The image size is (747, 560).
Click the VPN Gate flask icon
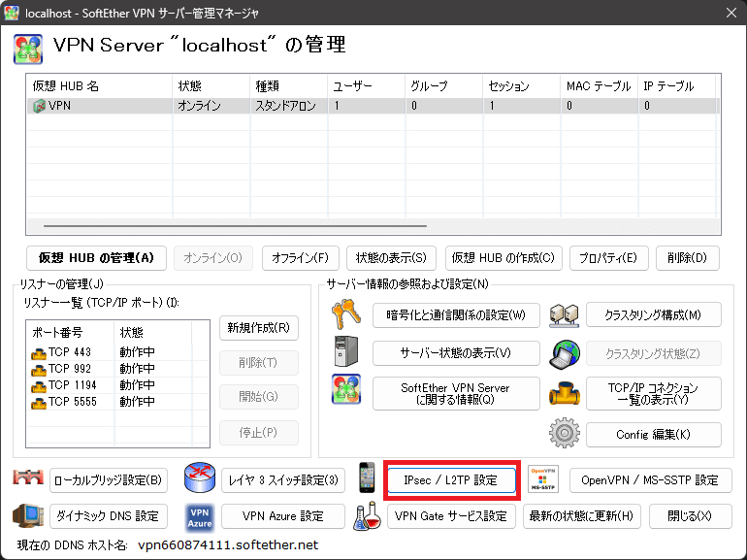click(x=367, y=516)
